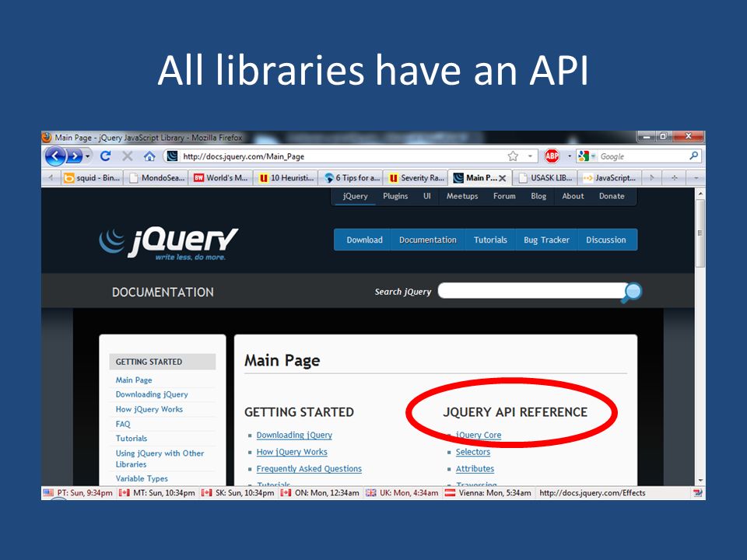Reload the page with the refresh icon
747x560 pixels.
106,156
